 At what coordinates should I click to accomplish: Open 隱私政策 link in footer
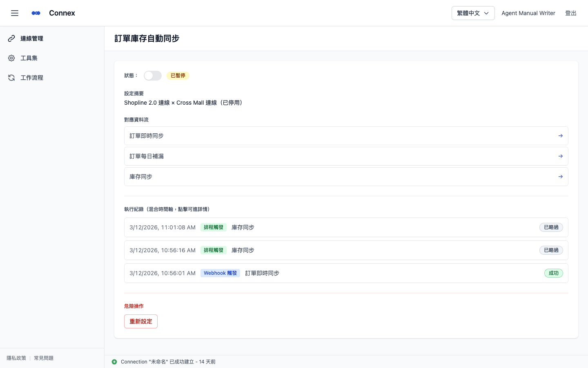[x=16, y=358]
